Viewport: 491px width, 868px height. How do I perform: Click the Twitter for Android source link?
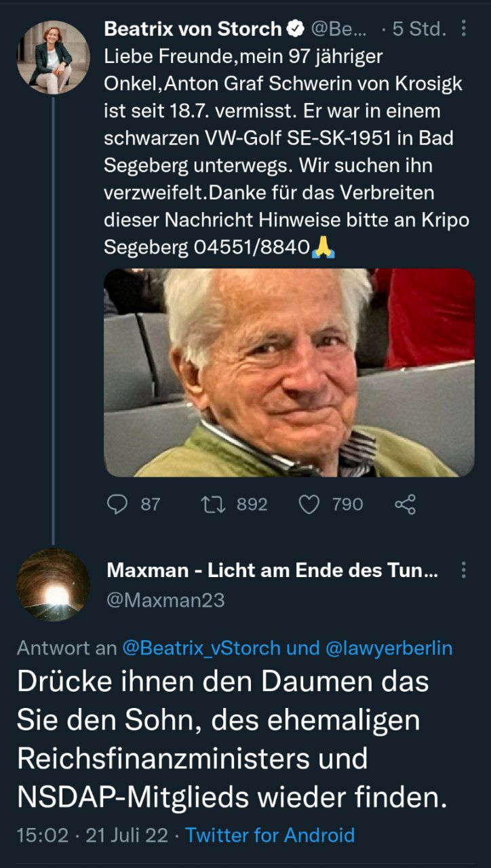point(270,835)
